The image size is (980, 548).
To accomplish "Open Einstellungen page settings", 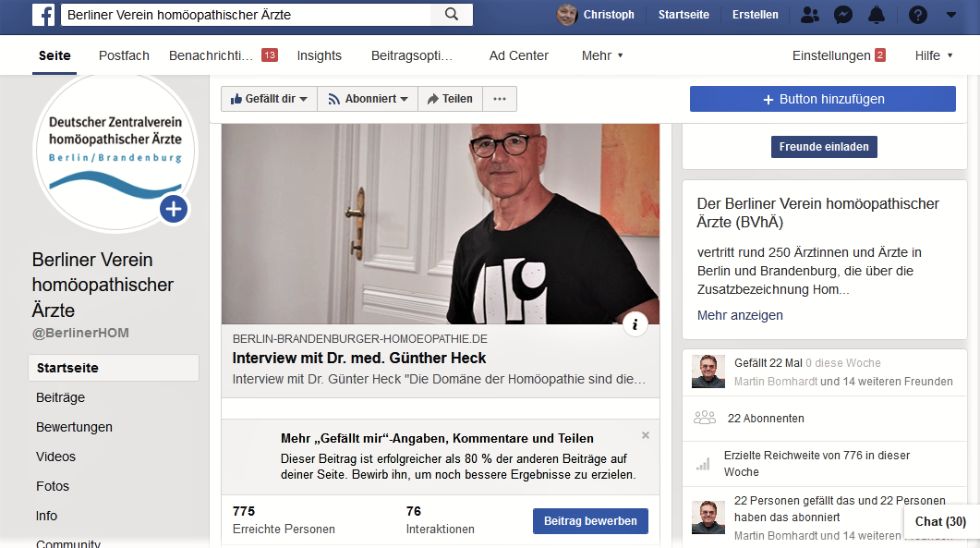I will click(838, 55).
